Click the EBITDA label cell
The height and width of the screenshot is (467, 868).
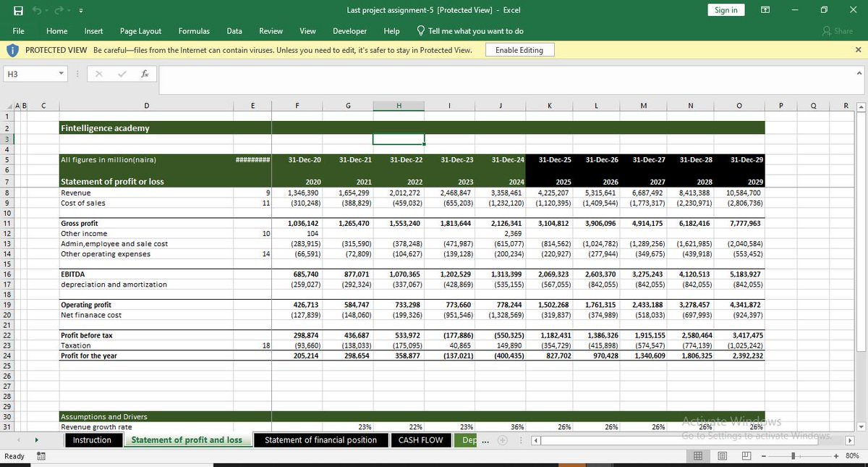147,275
